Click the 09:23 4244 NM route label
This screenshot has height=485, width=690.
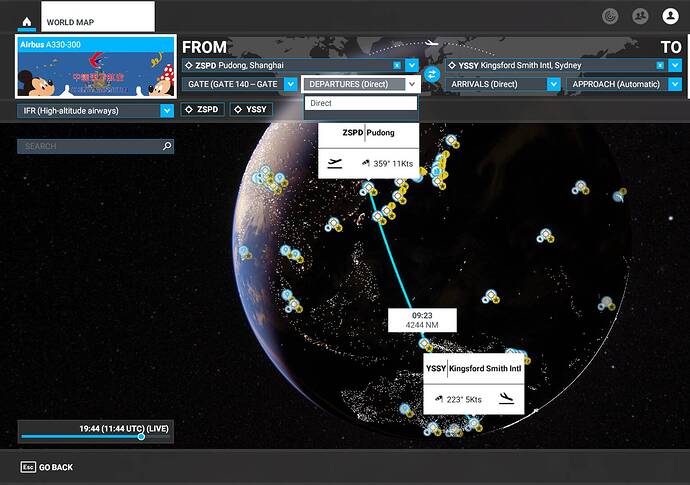(422, 320)
